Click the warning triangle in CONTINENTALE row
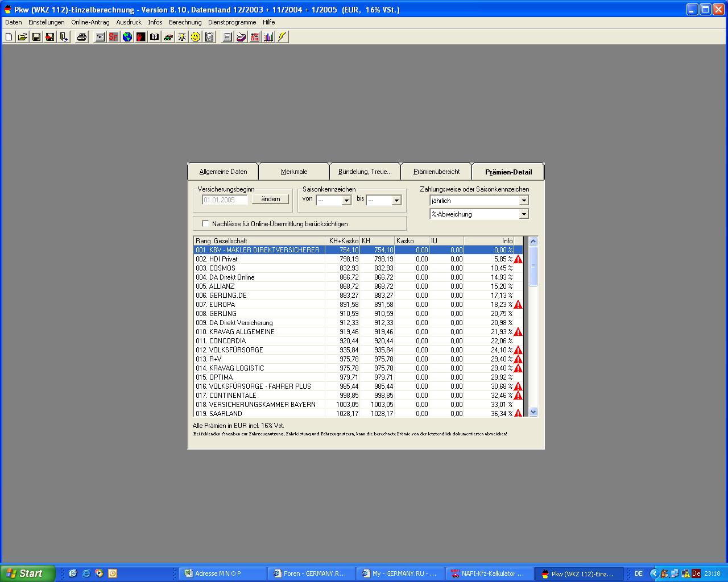Viewport: 728px width, 582px height. click(518, 396)
